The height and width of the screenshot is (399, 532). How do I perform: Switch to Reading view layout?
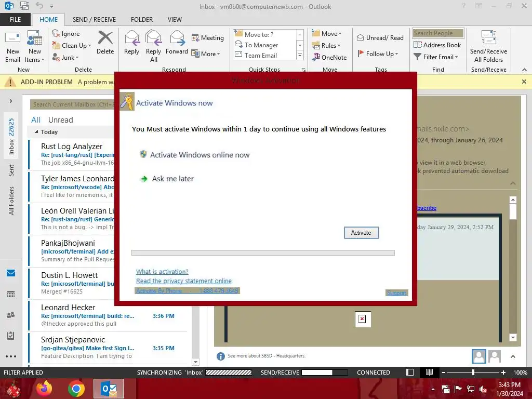pyautogui.click(x=429, y=373)
